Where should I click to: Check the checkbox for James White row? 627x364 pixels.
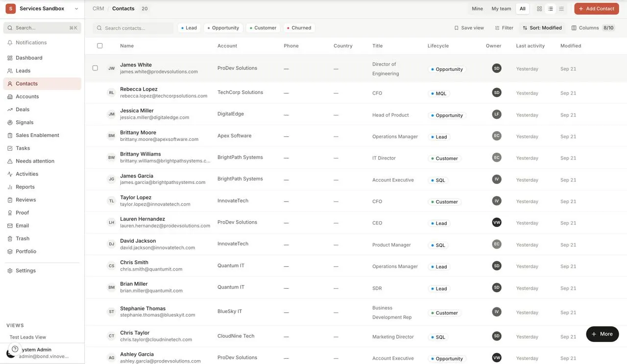click(x=95, y=68)
